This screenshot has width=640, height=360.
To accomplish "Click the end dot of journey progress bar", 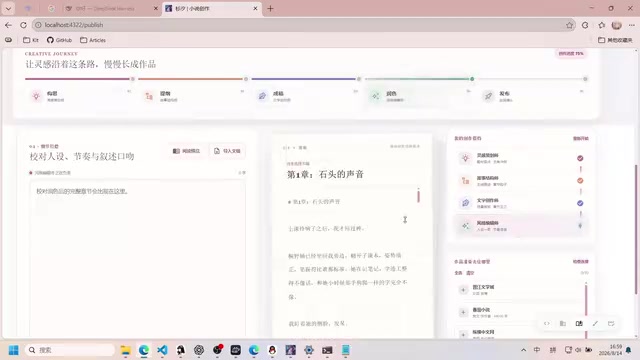I will pyautogui.click(x=585, y=79).
